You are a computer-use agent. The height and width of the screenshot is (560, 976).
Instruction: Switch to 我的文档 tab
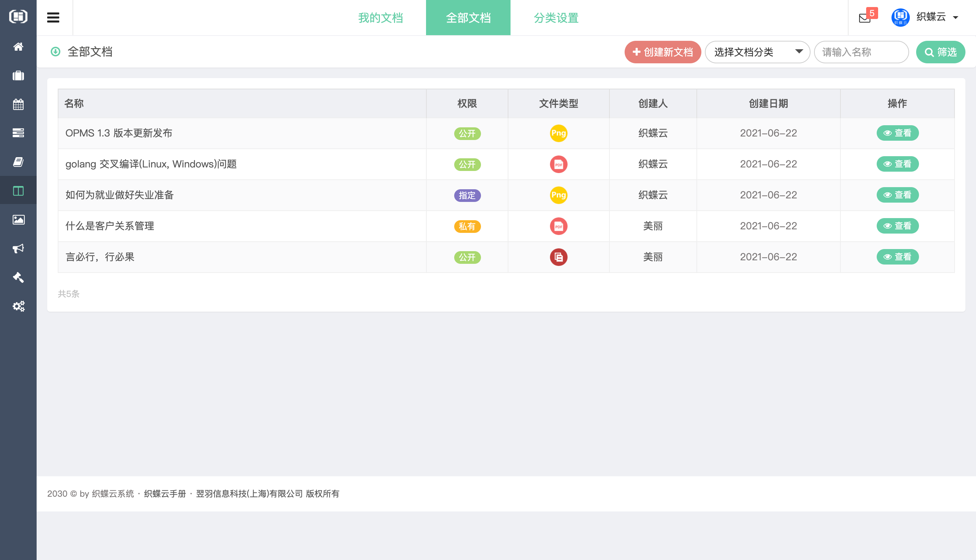coord(380,18)
